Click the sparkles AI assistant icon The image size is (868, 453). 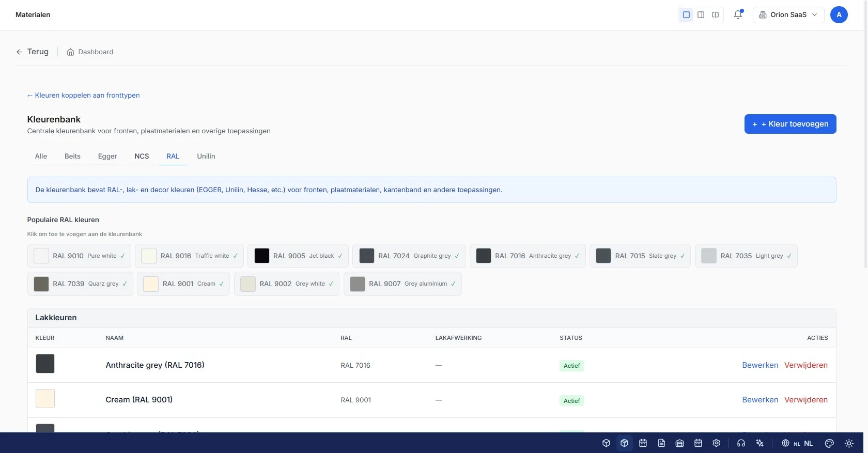tap(760, 443)
